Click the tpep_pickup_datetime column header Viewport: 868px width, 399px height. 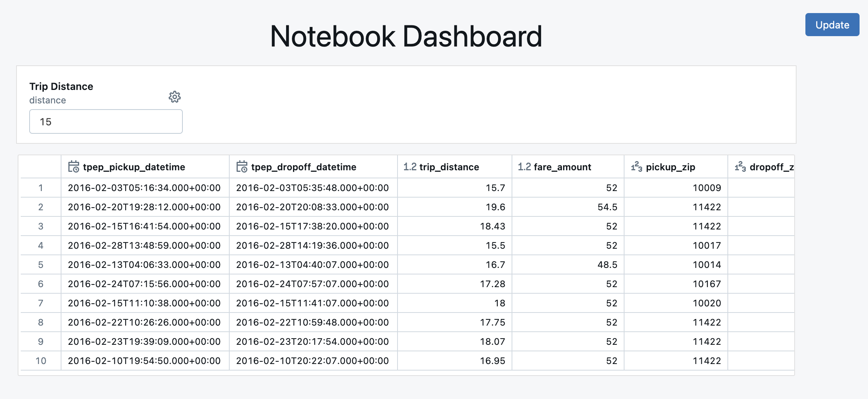[x=134, y=166]
